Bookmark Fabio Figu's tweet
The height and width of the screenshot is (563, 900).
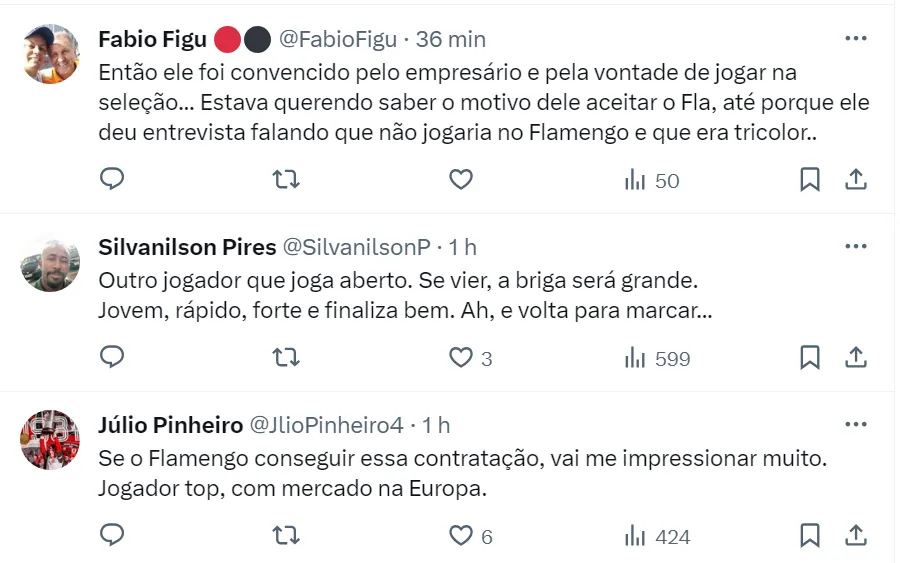point(810,180)
